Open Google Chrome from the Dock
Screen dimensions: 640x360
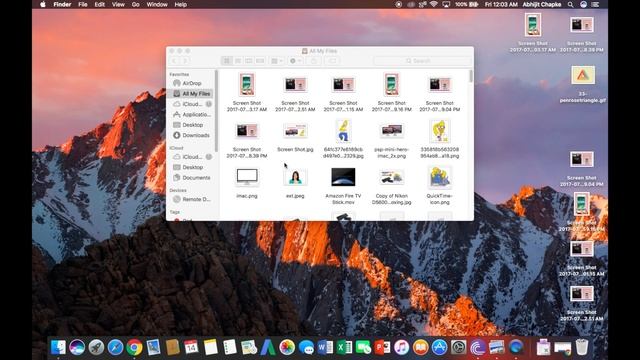tap(134, 347)
